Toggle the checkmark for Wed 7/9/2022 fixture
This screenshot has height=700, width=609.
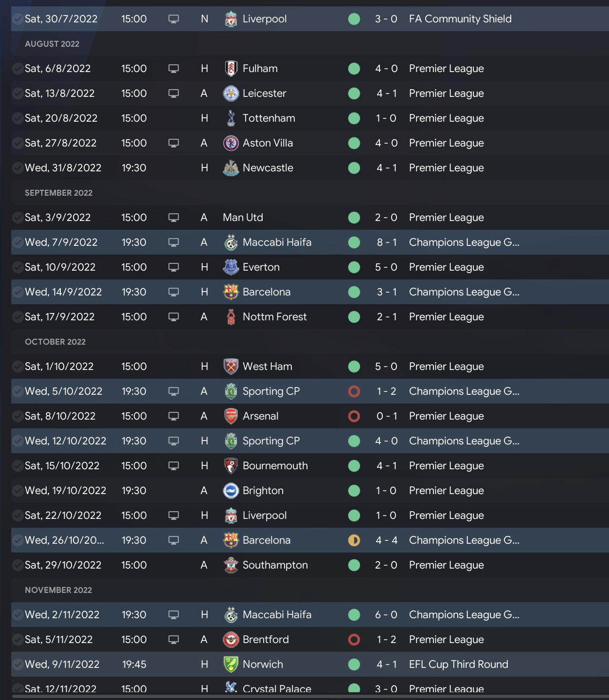(x=18, y=242)
